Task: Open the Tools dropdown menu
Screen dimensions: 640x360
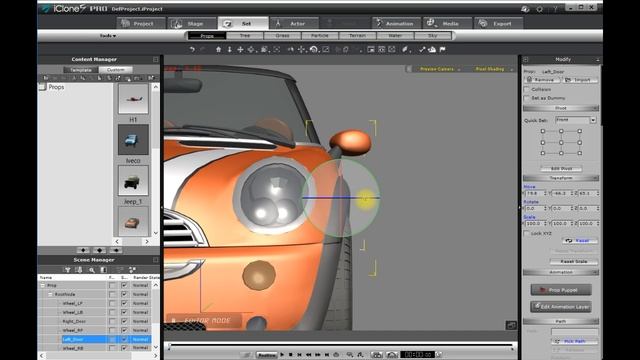Action: [x=108, y=36]
